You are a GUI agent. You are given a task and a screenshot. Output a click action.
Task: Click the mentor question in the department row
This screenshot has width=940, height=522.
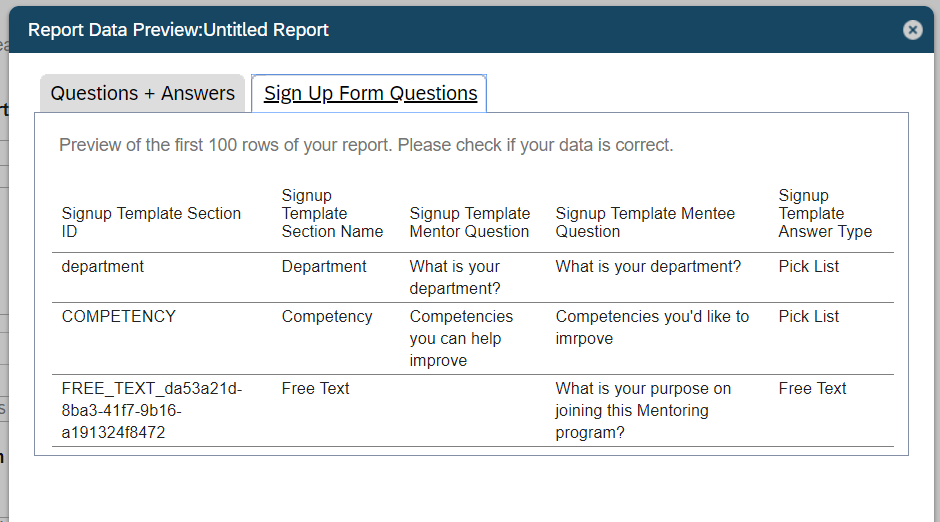[455, 277]
